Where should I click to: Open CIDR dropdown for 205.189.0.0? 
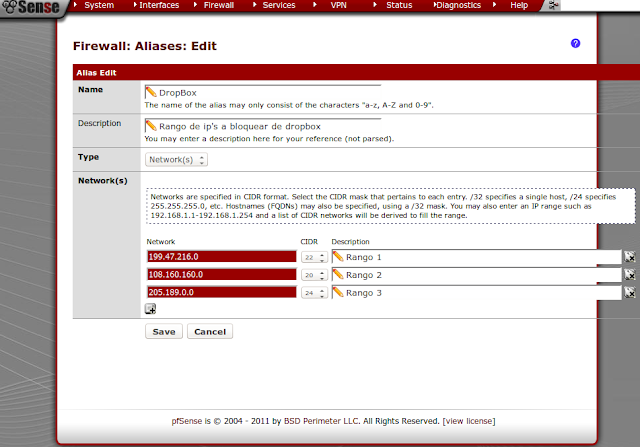point(314,293)
